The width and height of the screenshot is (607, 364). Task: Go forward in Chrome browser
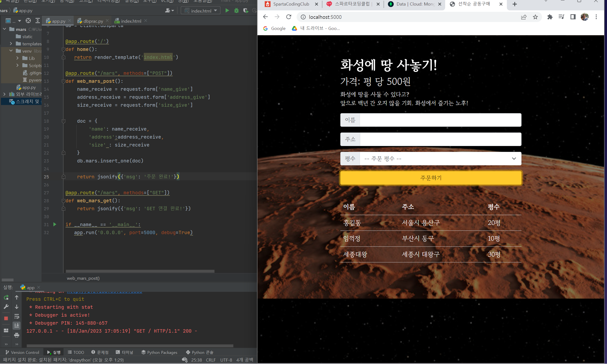pos(277,17)
